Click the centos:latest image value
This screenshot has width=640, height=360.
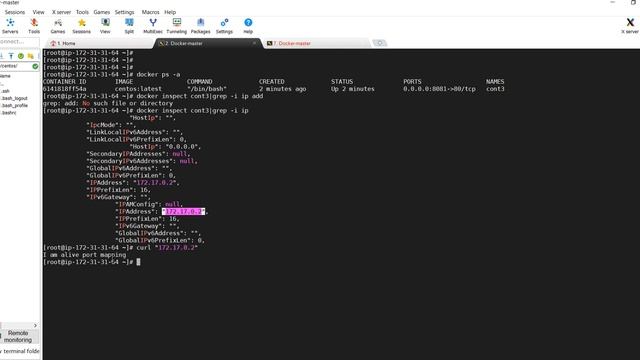coord(138,89)
